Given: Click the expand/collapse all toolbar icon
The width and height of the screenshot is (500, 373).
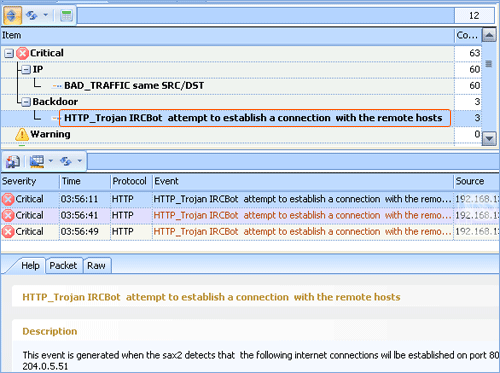Looking at the screenshot, I should coord(12,16).
